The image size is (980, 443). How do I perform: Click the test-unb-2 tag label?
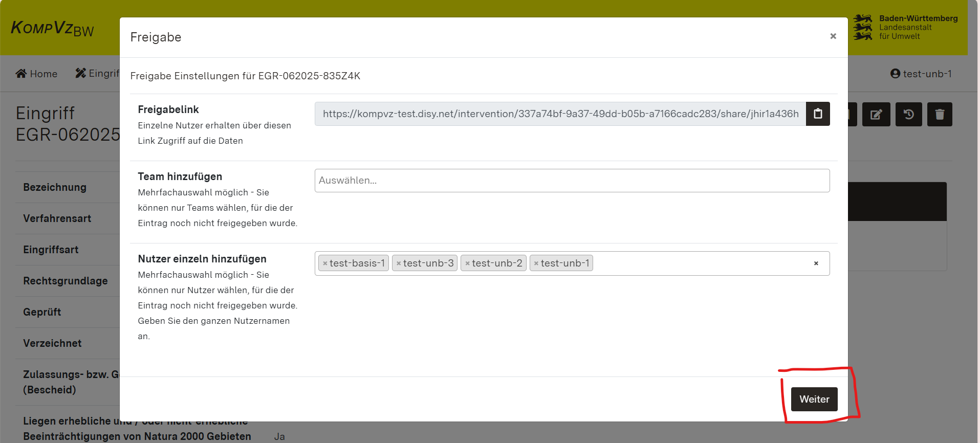click(x=496, y=263)
